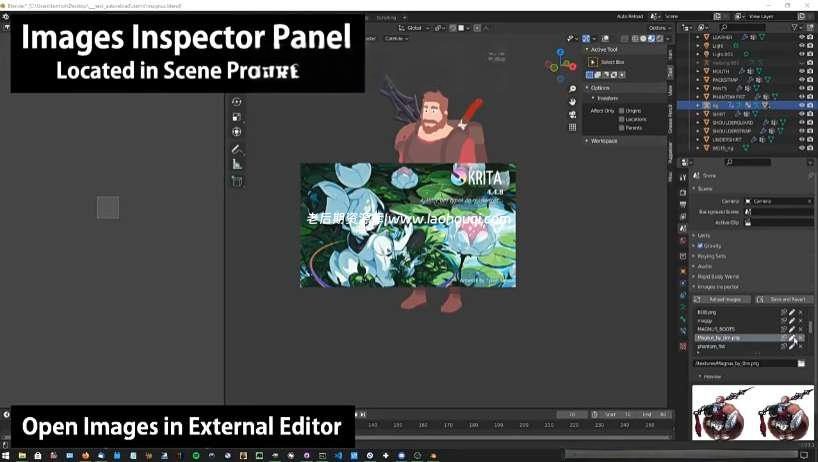Viewport: 818px width, 462px height.
Task: Enable the Origins checkbox under Affect Only
Action: point(621,111)
